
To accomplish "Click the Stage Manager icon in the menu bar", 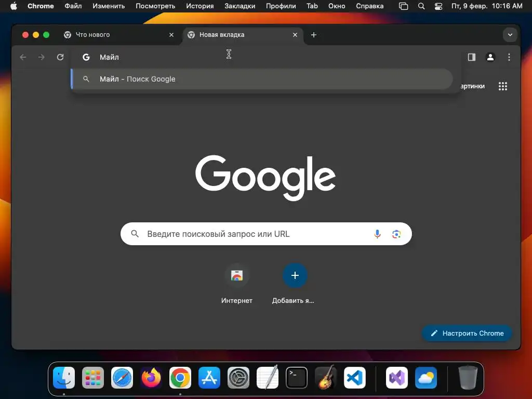I will click(403, 6).
